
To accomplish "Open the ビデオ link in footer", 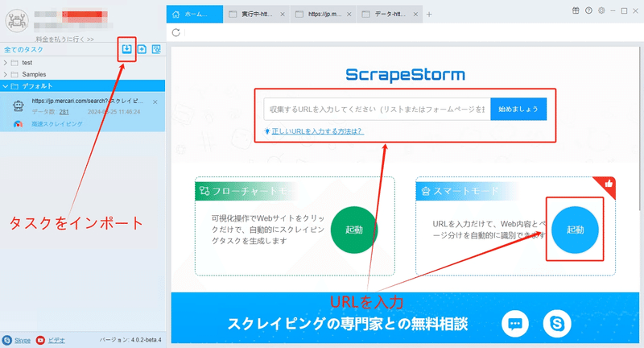I will (x=56, y=341).
